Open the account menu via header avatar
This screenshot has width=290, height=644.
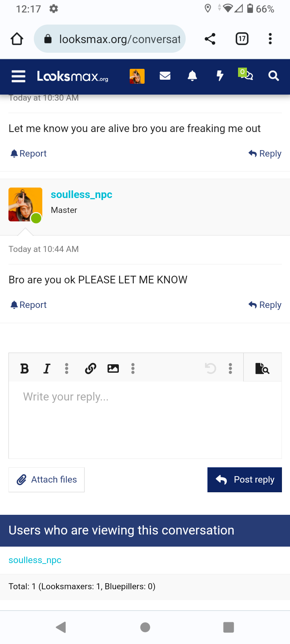[x=137, y=76]
